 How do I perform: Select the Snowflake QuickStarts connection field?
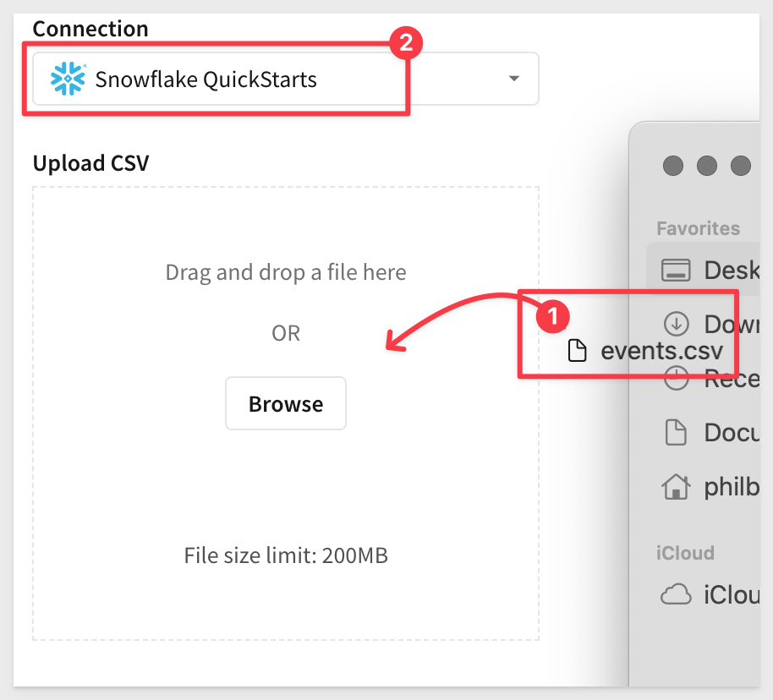286,79
